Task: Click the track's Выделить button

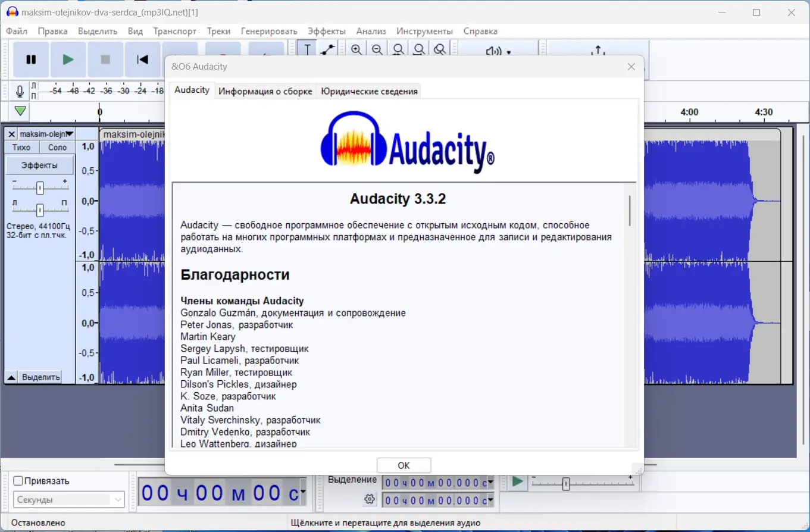Action: point(41,377)
